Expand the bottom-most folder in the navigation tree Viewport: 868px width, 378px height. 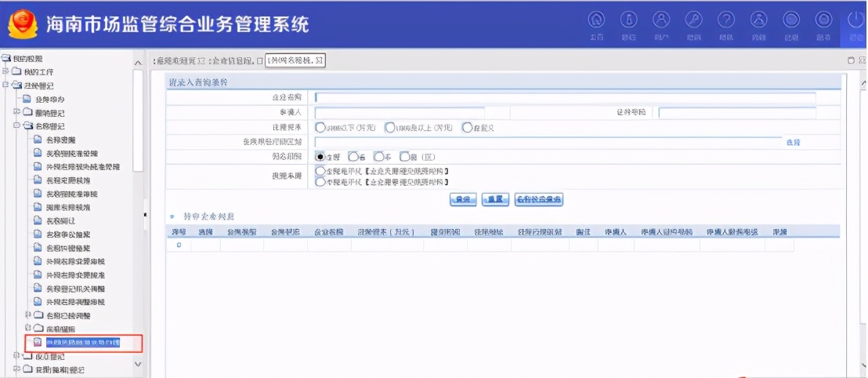tap(16, 369)
